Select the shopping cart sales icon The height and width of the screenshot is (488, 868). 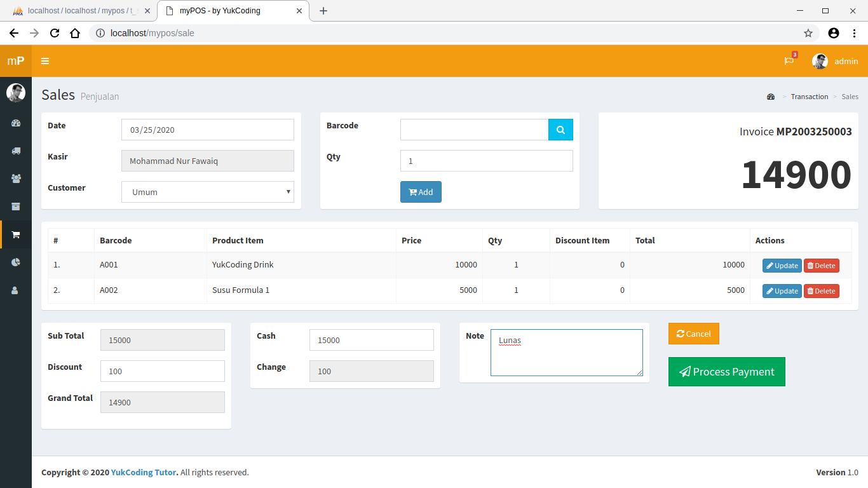click(x=16, y=234)
